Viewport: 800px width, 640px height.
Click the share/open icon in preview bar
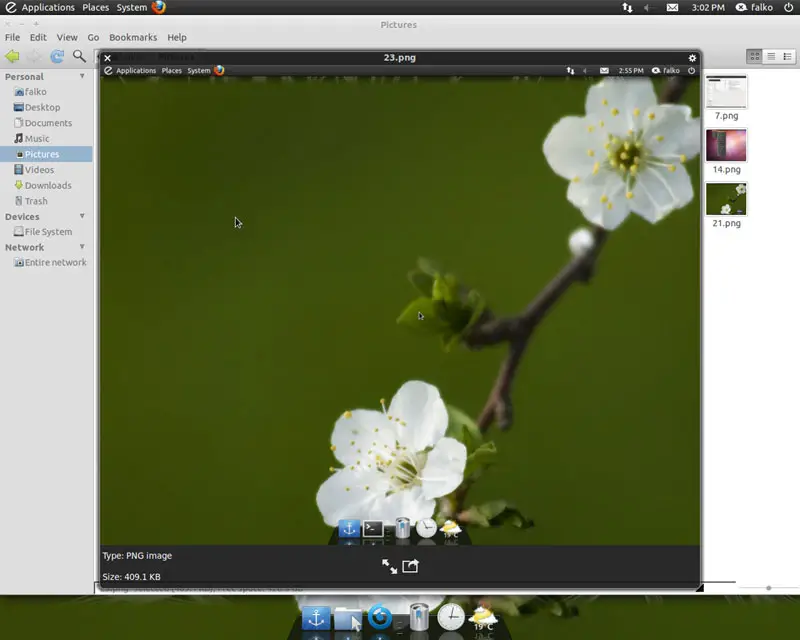410,566
